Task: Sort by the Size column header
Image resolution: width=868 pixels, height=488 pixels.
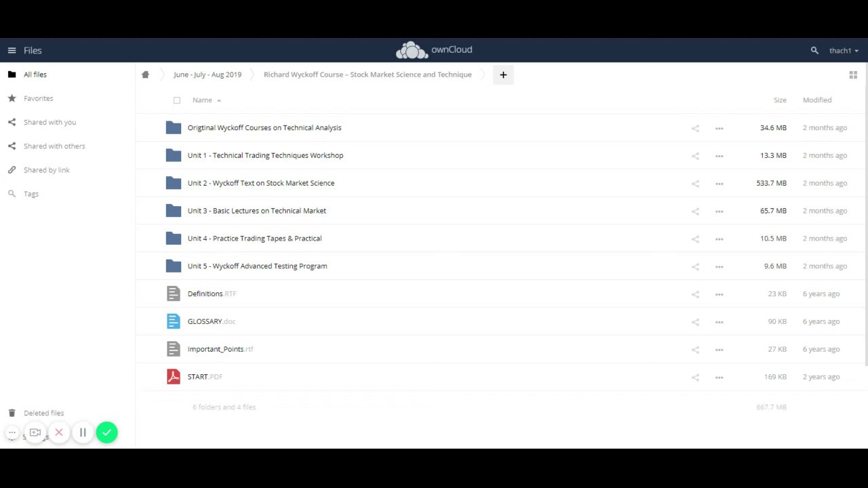Action: pyautogui.click(x=780, y=100)
